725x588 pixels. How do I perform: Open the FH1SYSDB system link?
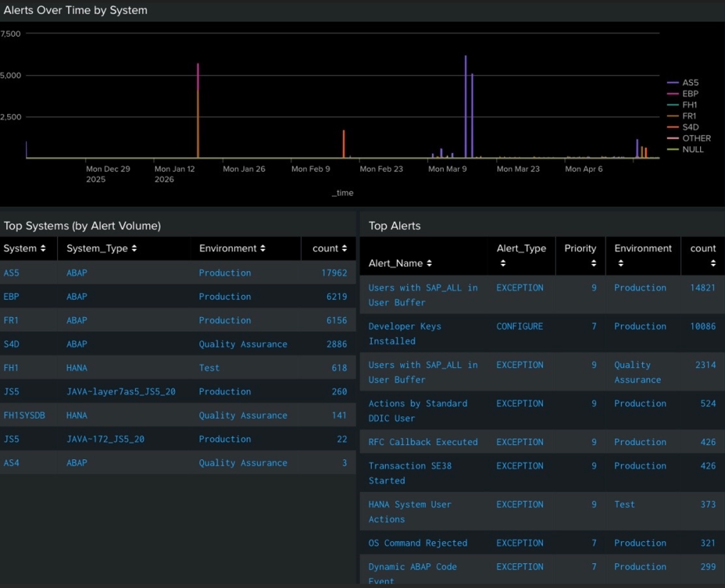24,415
